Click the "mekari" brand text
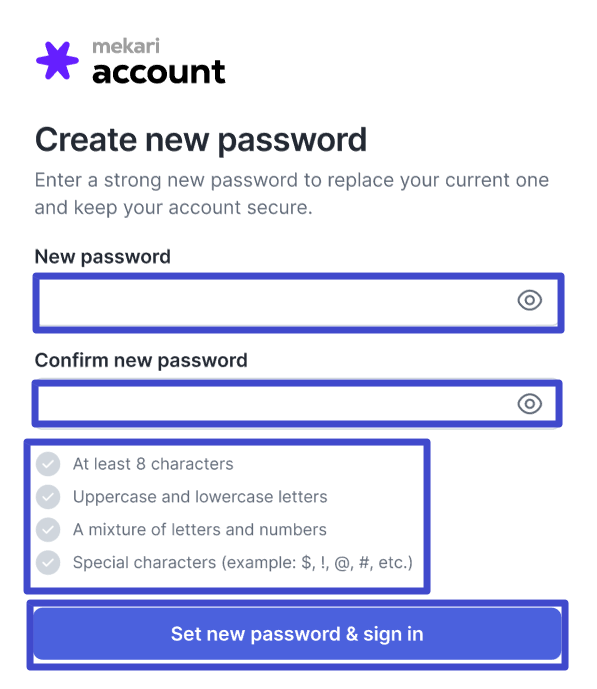 pos(126,46)
